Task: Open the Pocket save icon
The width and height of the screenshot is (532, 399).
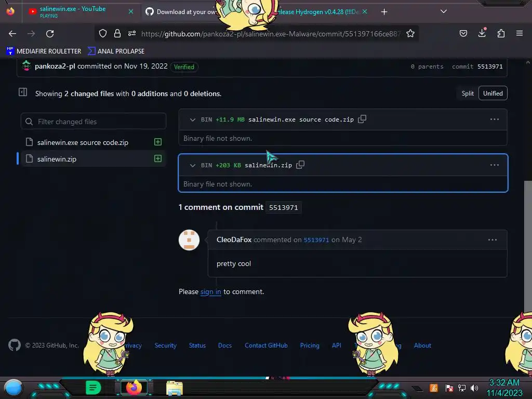Action: pyautogui.click(x=463, y=33)
